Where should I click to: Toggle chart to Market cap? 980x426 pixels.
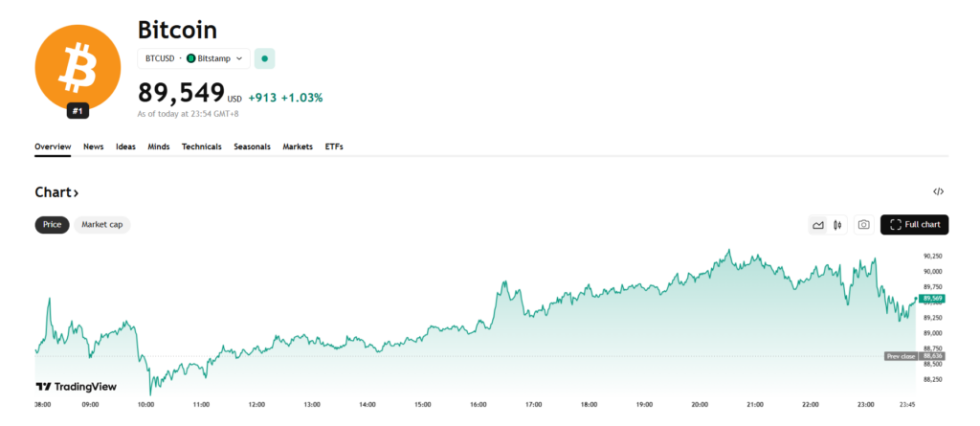point(101,224)
